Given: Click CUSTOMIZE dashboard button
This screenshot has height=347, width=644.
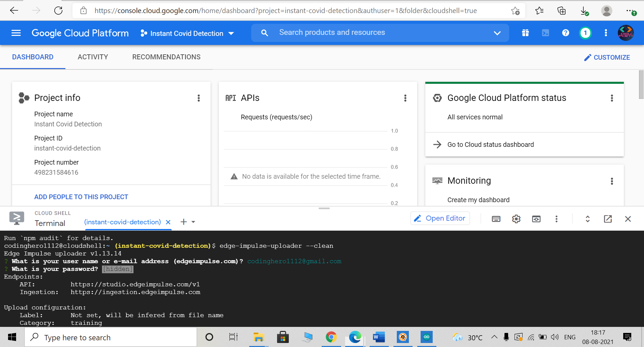Looking at the screenshot, I should (607, 57).
